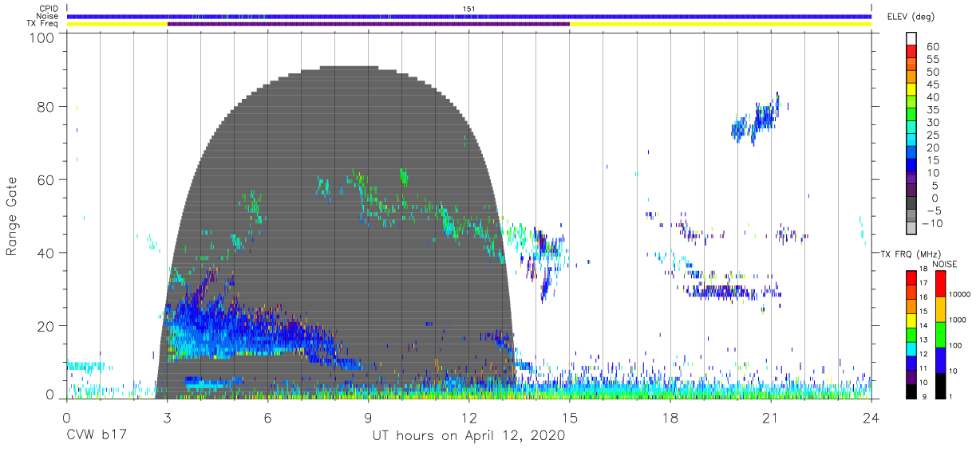The height and width of the screenshot is (452, 980).
Task: Pick the dark gray swatch in ELEV colorbar
Action: [x=911, y=203]
